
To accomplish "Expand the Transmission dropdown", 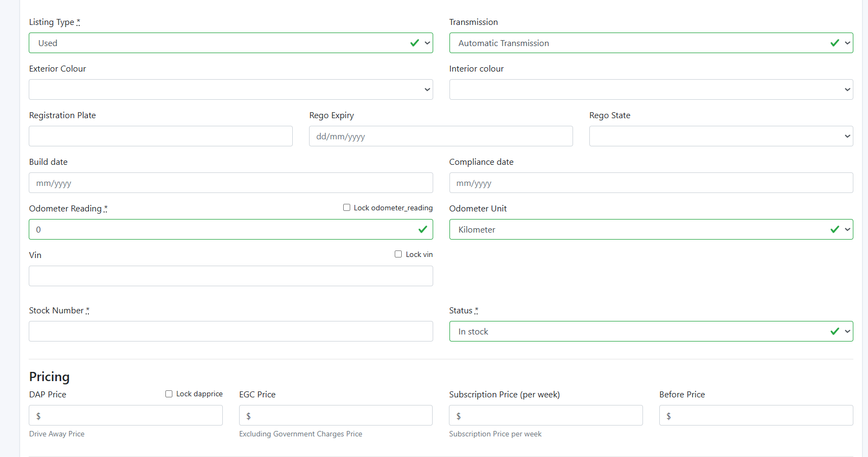I will [651, 43].
